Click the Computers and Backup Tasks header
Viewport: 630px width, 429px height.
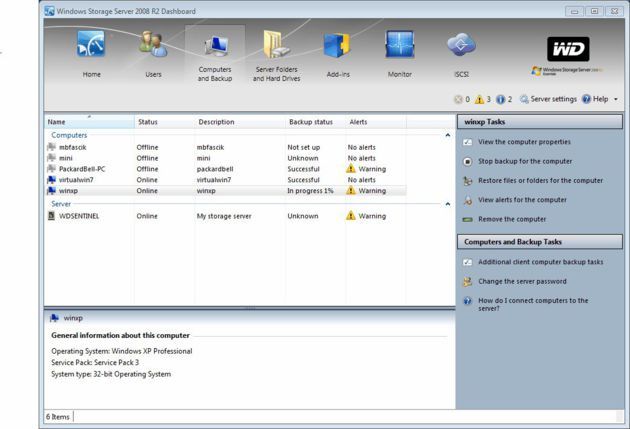click(x=540, y=242)
